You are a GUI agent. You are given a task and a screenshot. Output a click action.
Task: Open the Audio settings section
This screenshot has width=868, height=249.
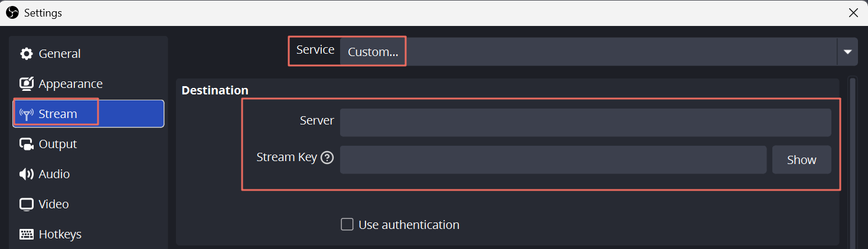(x=89, y=174)
